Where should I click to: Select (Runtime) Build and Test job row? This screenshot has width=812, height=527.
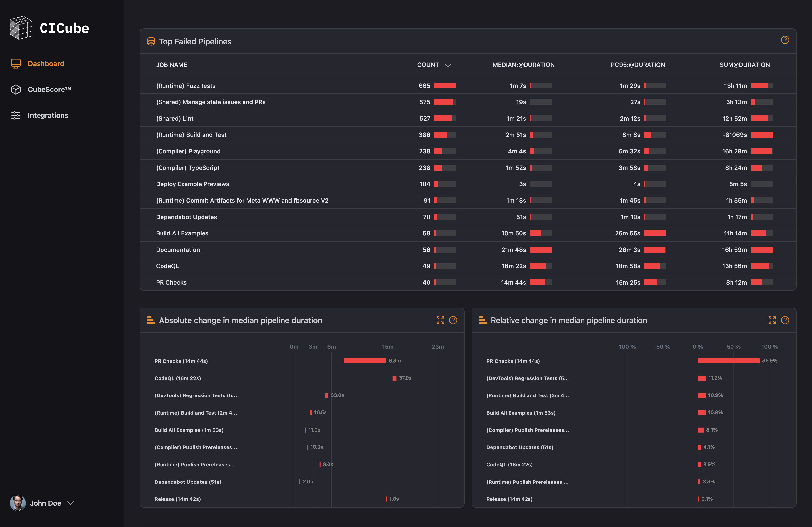point(468,135)
